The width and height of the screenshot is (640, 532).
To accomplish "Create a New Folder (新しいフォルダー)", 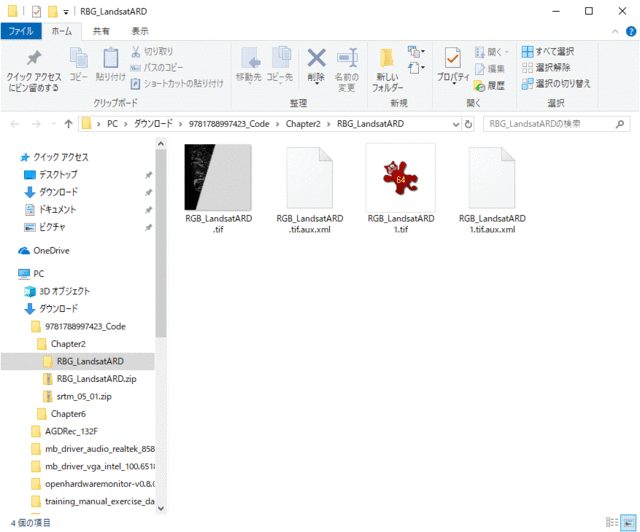I will (387, 70).
